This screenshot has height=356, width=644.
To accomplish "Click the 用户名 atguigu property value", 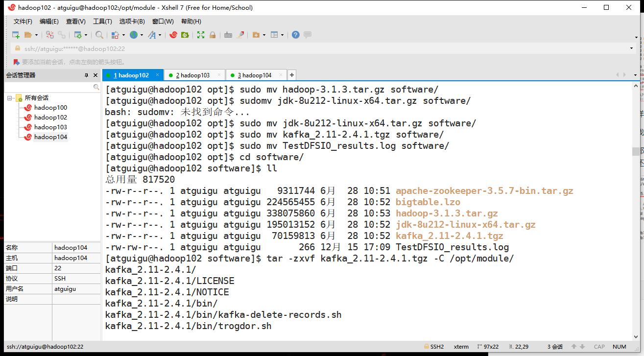I will [x=76, y=289].
